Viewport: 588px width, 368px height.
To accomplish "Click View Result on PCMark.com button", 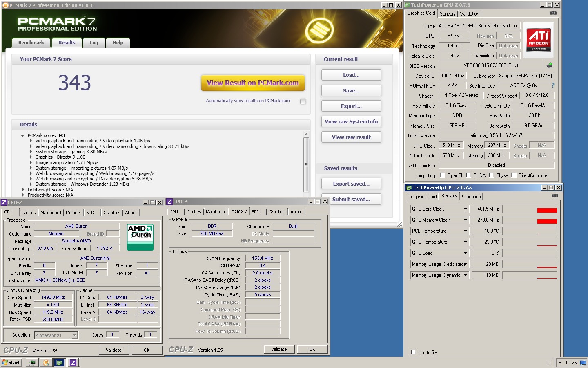I will pyautogui.click(x=253, y=83).
